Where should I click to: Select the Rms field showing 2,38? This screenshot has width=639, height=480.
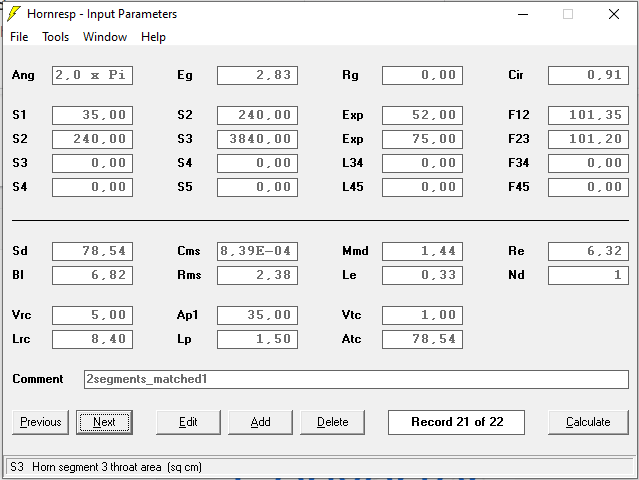click(x=257, y=275)
